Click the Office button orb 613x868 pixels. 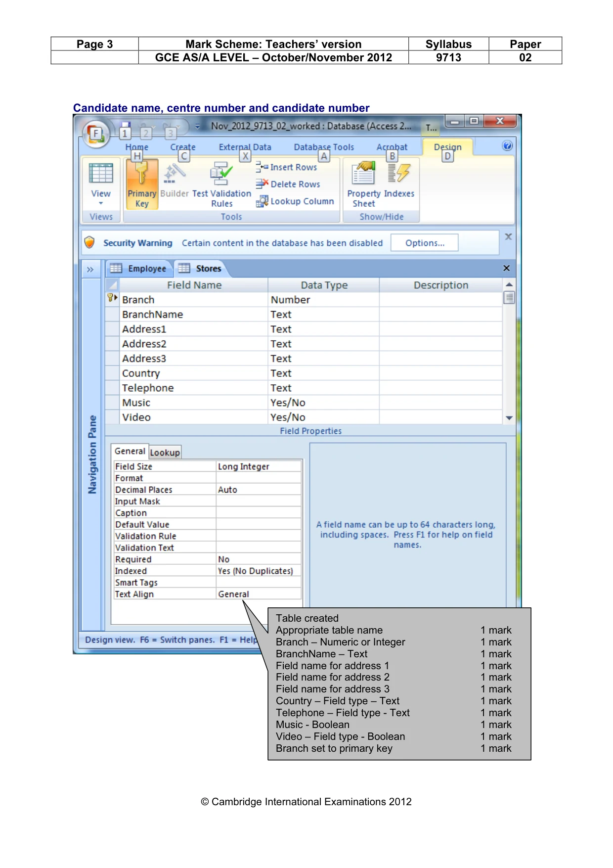pyautogui.click(x=95, y=134)
